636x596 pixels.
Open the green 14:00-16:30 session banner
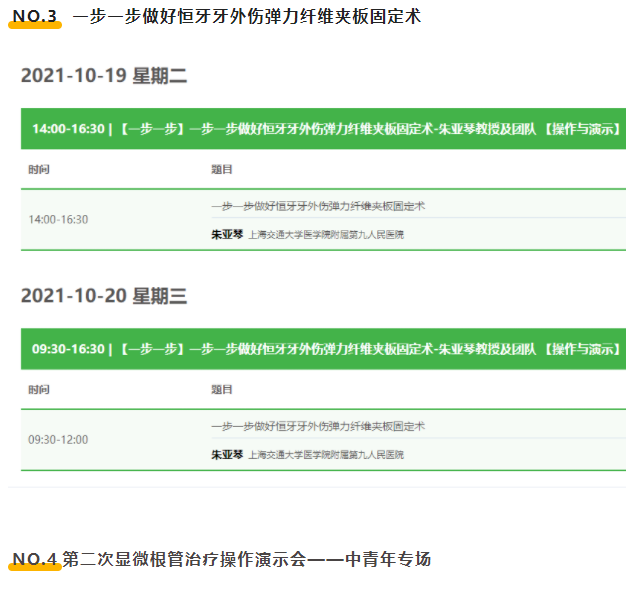point(324,129)
